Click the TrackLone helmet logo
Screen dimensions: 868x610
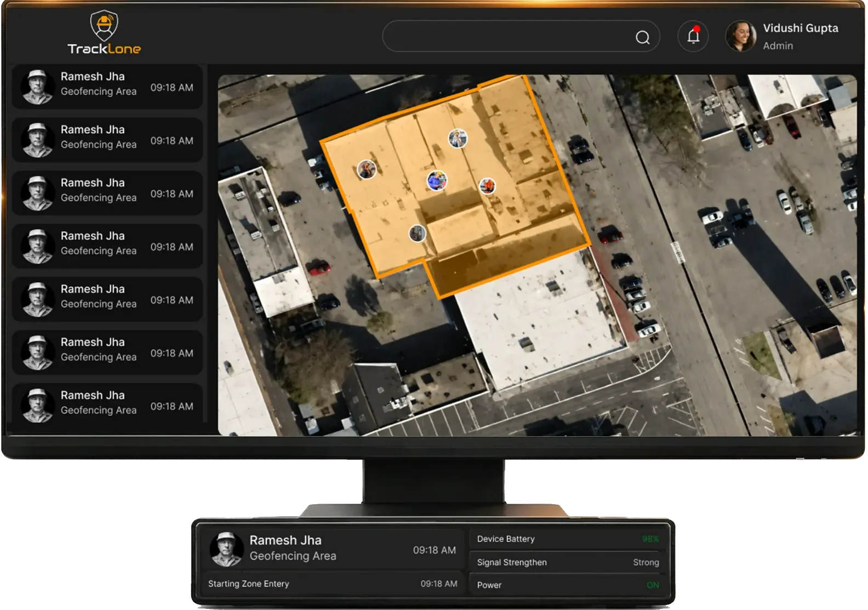click(104, 25)
